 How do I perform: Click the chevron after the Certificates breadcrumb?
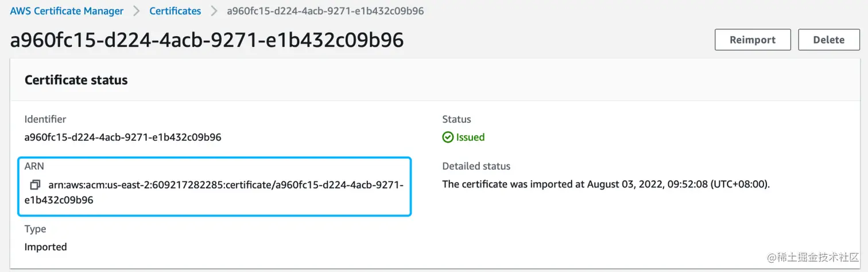point(214,11)
